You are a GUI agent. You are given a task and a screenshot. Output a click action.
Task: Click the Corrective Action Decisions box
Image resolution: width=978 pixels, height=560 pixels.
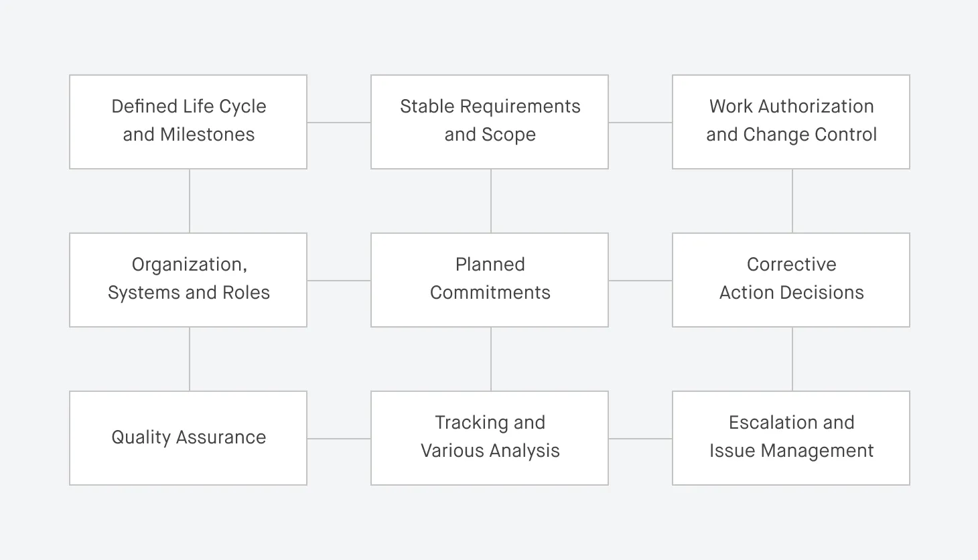791,280
